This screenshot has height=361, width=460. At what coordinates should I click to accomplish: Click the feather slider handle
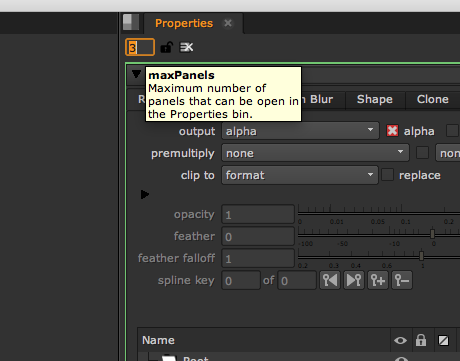tap(432, 234)
